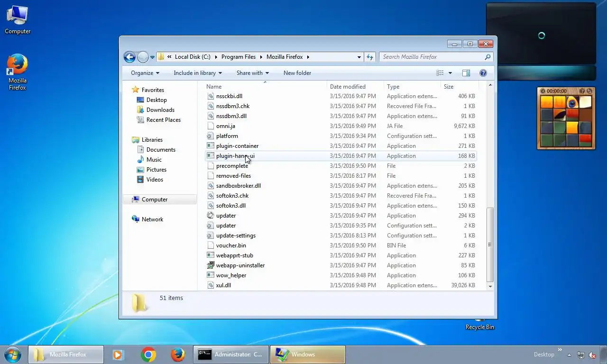Expand arrow after Mozilla Firefox breadcrumb

click(308, 57)
